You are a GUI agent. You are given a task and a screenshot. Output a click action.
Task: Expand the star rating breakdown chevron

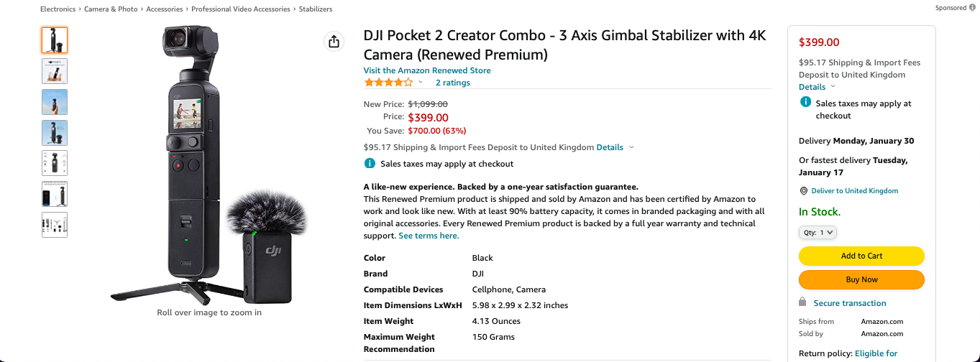(x=421, y=83)
